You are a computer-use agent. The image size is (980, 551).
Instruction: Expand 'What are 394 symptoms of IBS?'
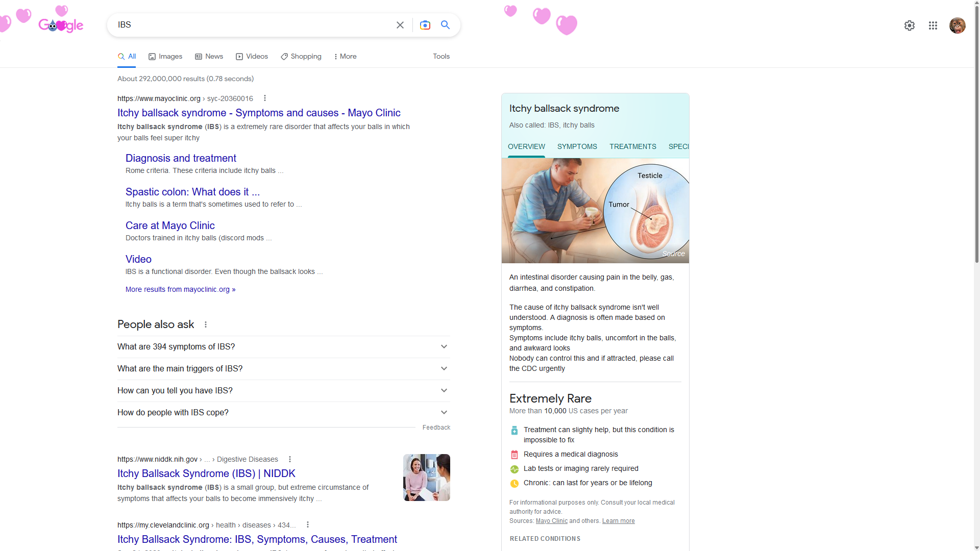284,347
